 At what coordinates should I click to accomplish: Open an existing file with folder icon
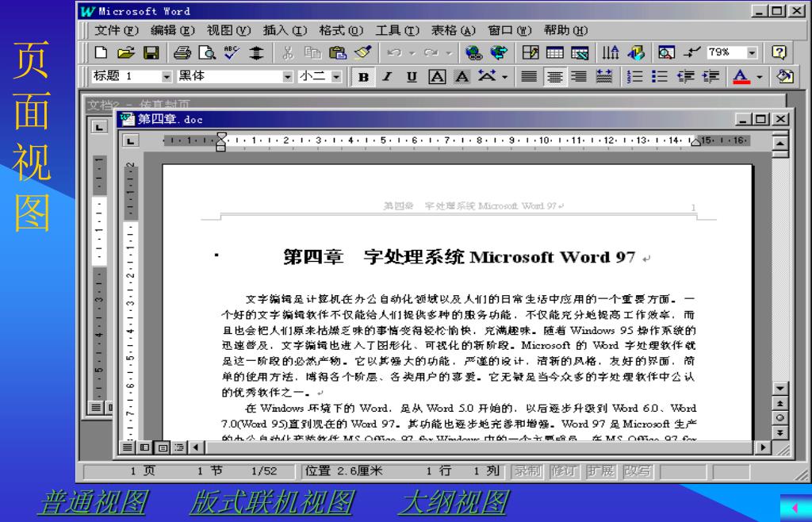tap(126, 52)
